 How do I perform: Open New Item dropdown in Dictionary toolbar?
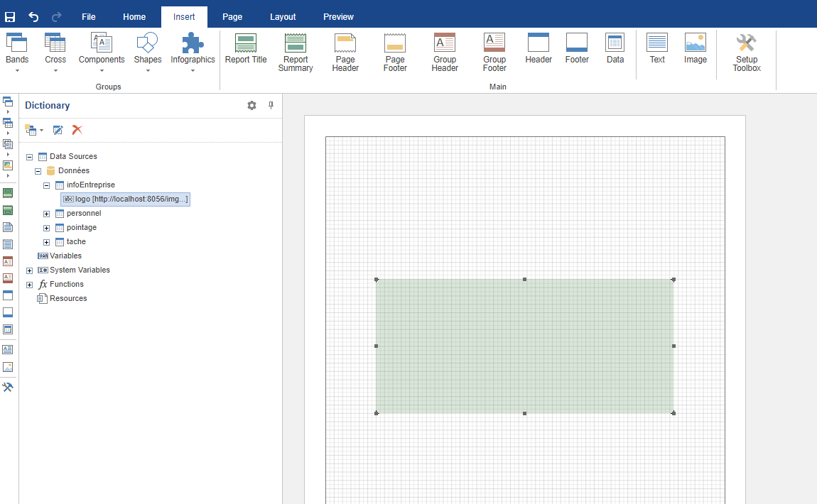(34, 130)
